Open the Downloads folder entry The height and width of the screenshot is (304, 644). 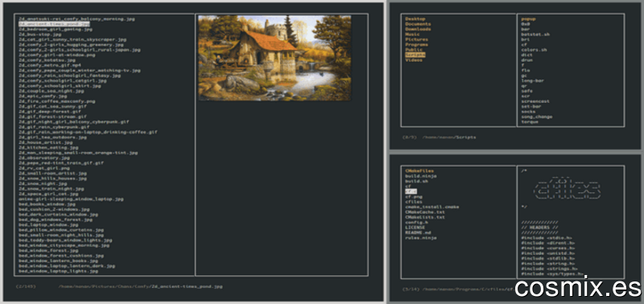[418, 29]
